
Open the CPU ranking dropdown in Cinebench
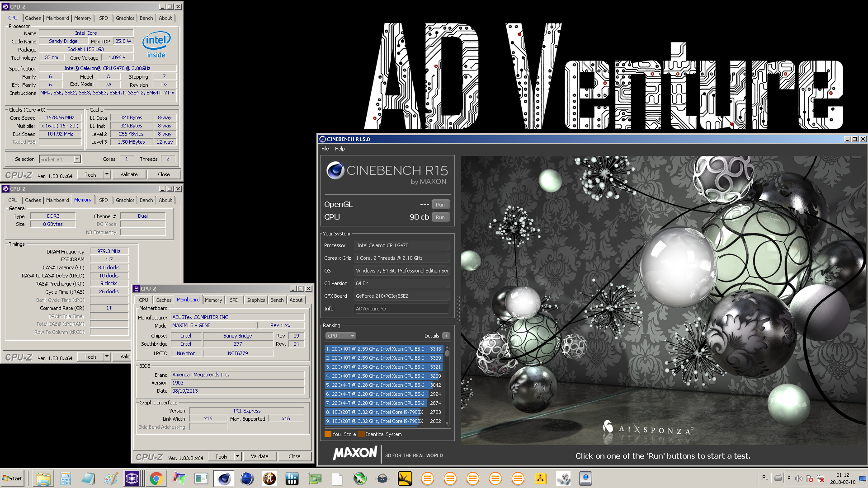(341, 336)
